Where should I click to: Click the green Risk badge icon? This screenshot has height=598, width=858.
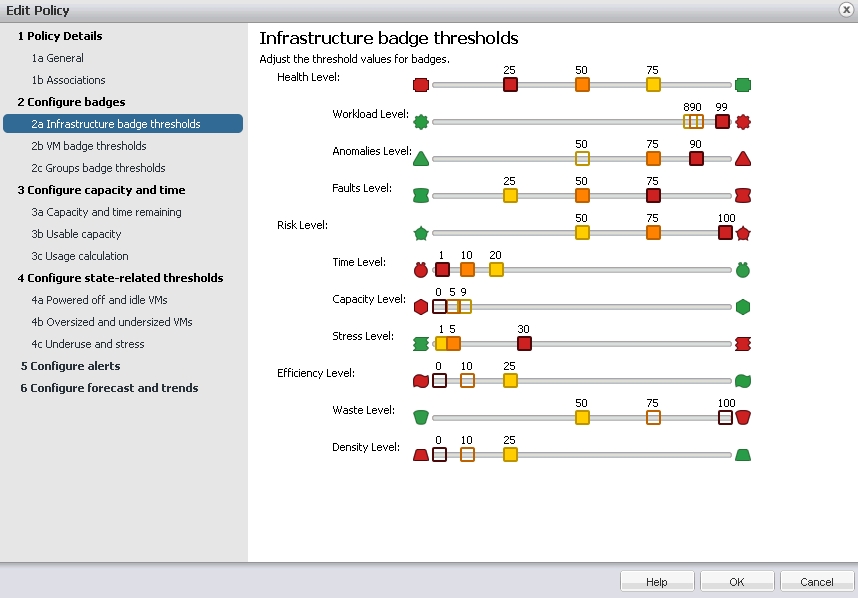tap(421, 234)
